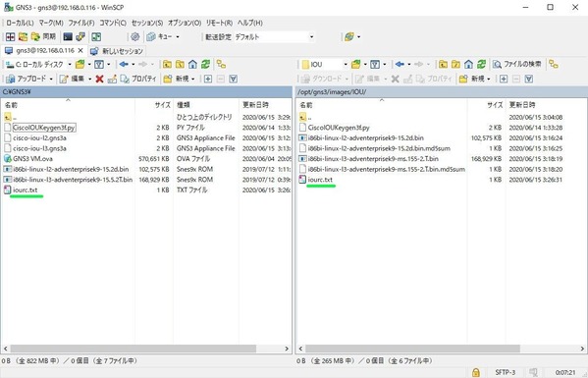Viewport: 588px width, 378px height.
Task: Click local panel select files plus icon
Action: pyautogui.click(x=208, y=79)
